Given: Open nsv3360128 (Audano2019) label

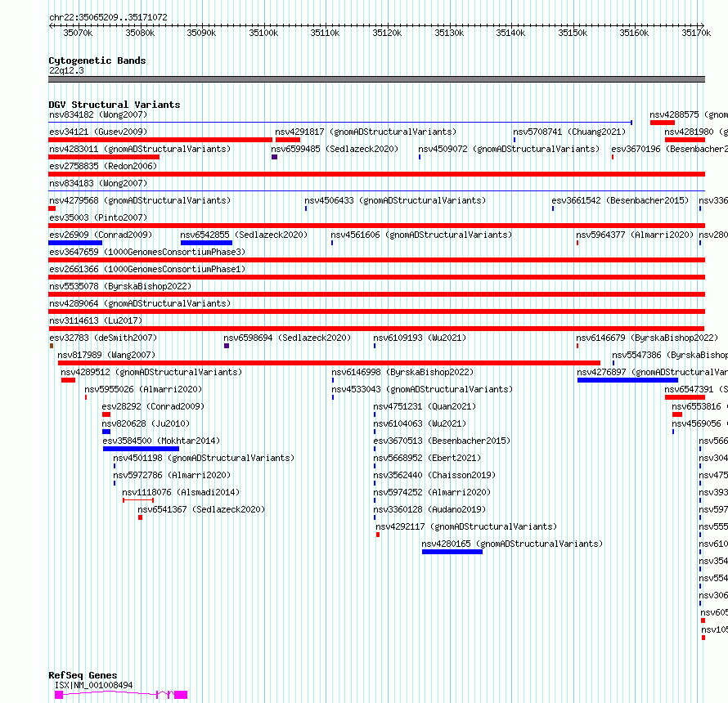Looking at the screenshot, I should click(429, 509).
